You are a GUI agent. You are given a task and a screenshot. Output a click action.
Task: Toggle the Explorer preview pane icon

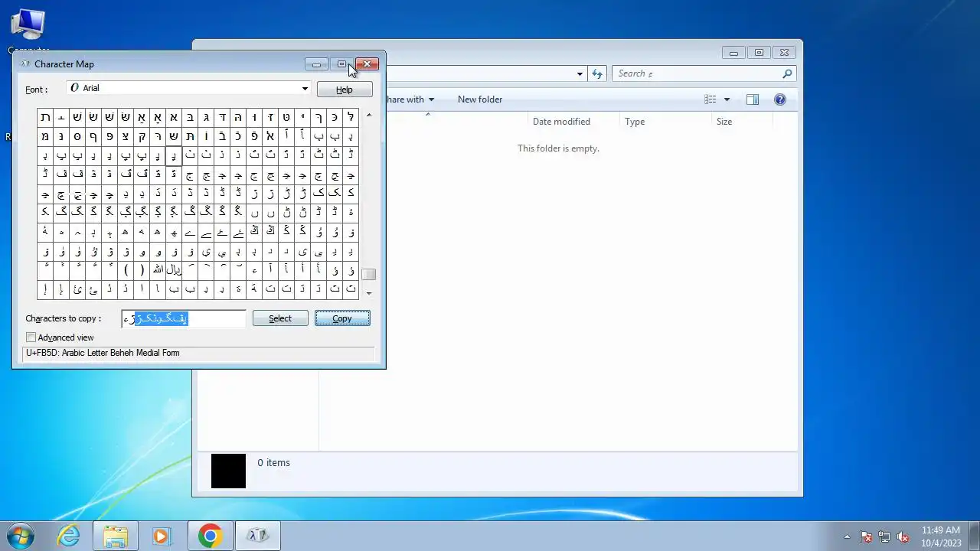point(753,99)
